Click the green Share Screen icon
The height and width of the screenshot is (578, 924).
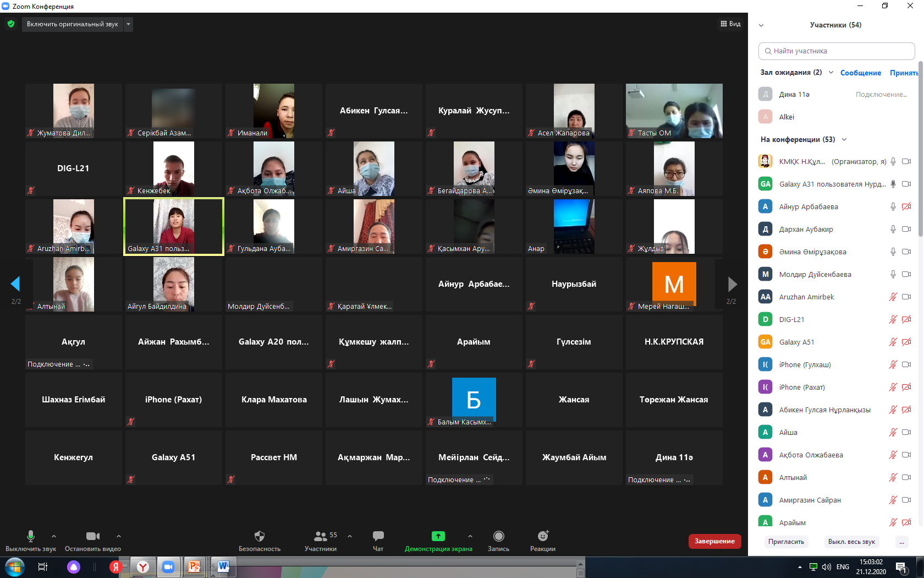pos(438,536)
